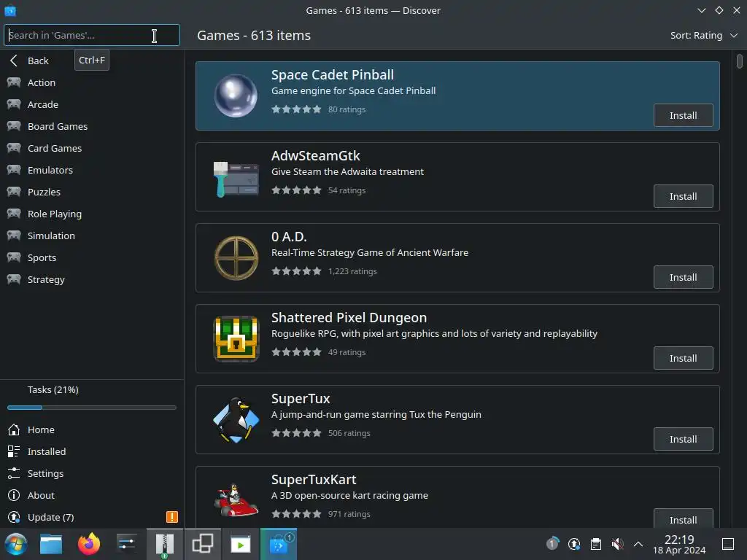Click the SuperTuxKart racing kart icon
The width and height of the screenshot is (747, 560).
pos(236,500)
